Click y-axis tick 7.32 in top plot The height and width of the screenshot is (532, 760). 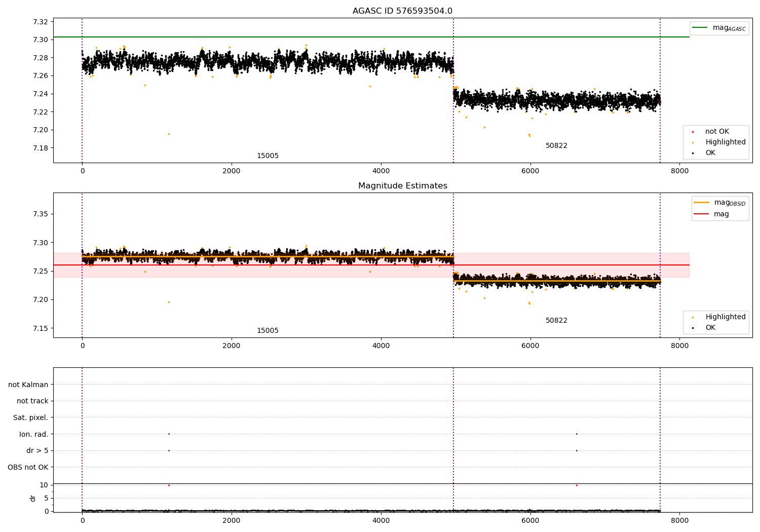[40, 22]
